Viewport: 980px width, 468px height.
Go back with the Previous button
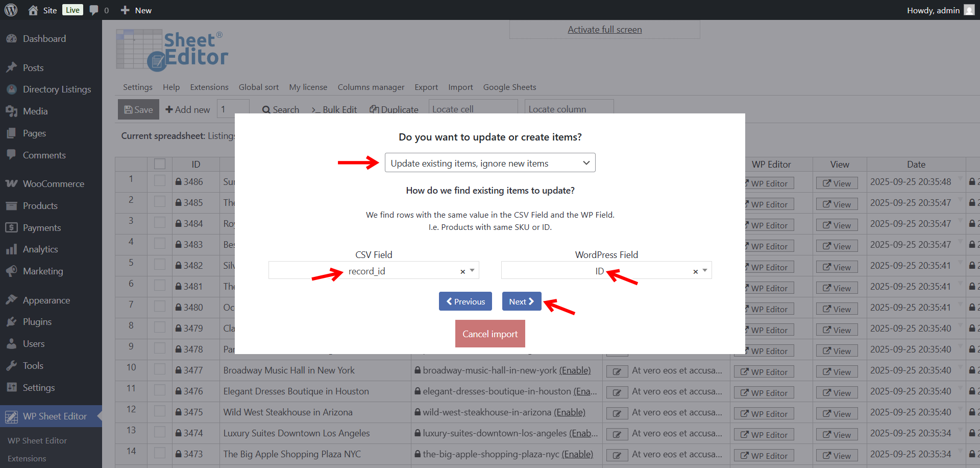click(x=465, y=301)
